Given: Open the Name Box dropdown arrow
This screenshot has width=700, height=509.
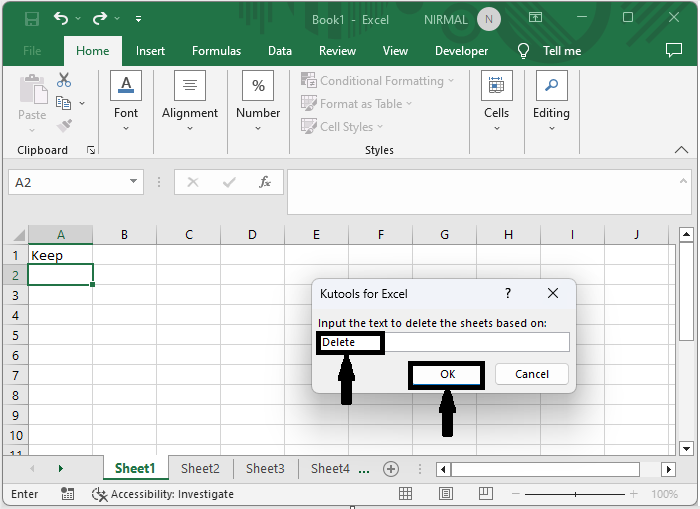Looking at the screenshot, I should [133, 181].
